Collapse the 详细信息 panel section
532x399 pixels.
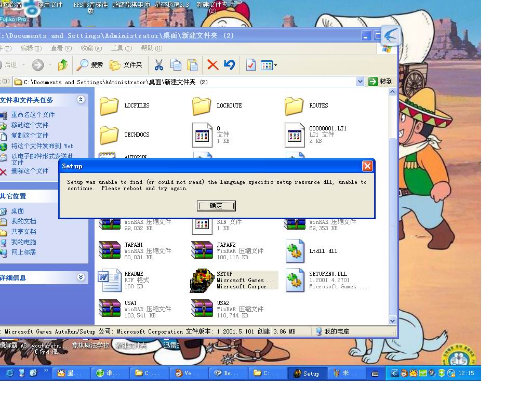(x=81, y=277)
